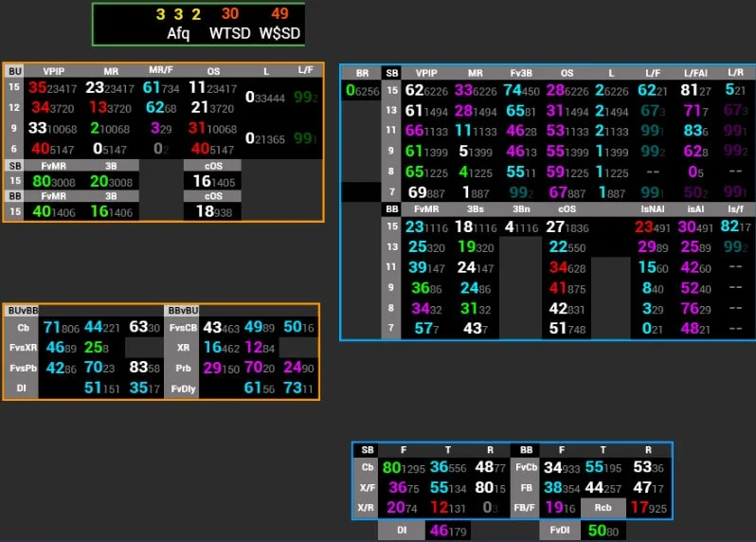This screenshot has height=542, width=756.
Task: Click the BBvBU section title
Action: (181, 311)
